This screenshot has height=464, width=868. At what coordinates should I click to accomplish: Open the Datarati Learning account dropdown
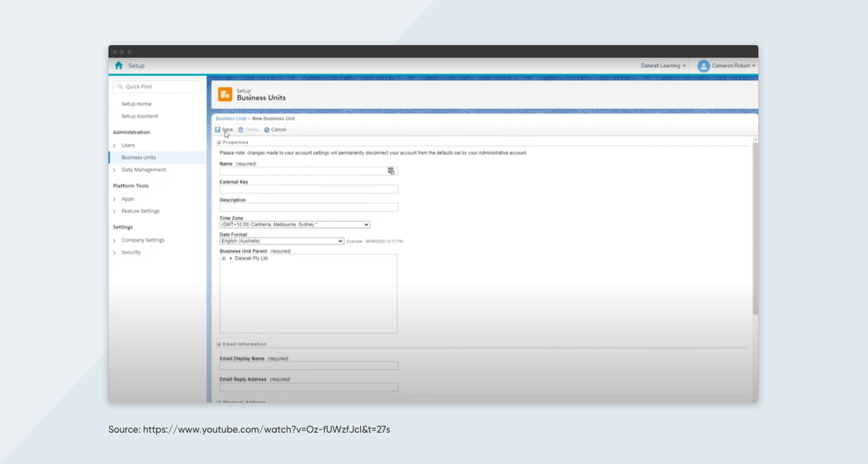click(662, 65)
